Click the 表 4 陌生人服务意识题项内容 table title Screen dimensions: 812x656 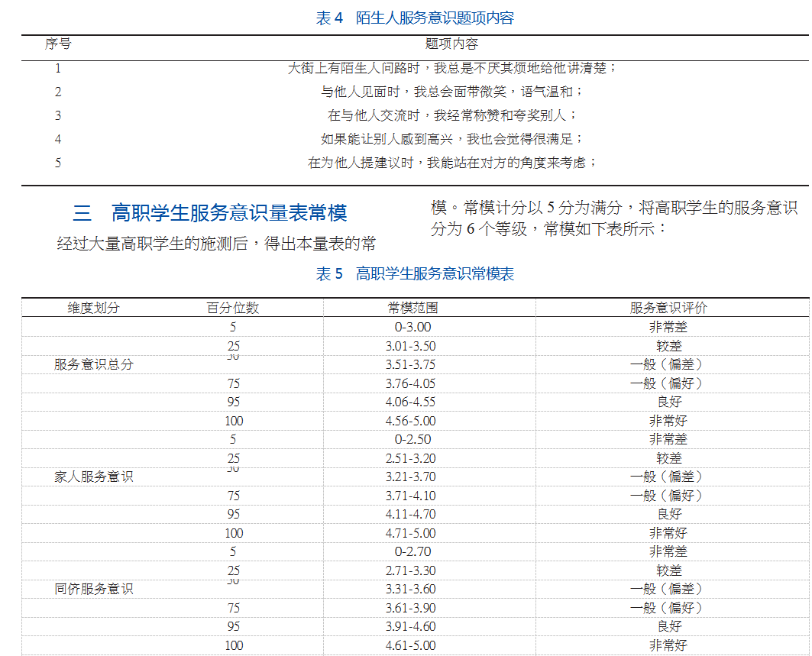[415, 18]
